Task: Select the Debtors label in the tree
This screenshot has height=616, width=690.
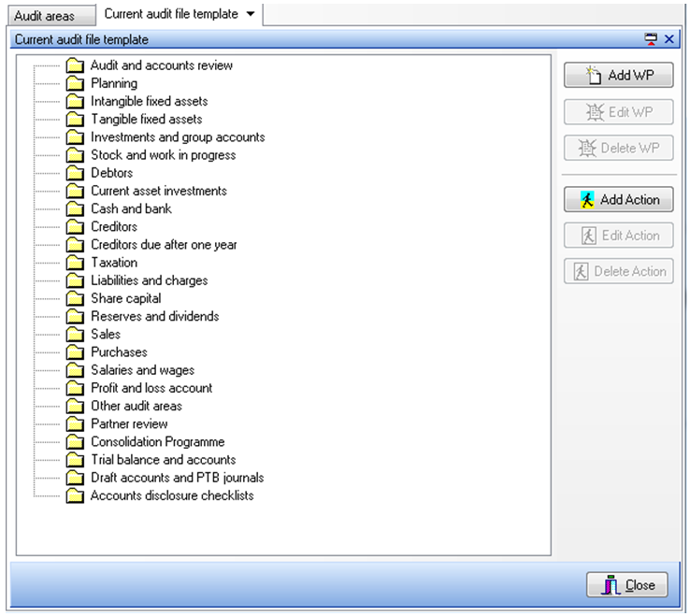Action: click(112, 173)
